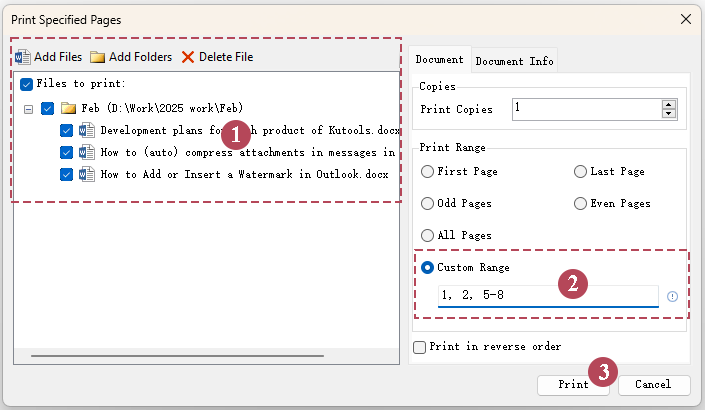Click the Add Files label

[x=58, y=57]
